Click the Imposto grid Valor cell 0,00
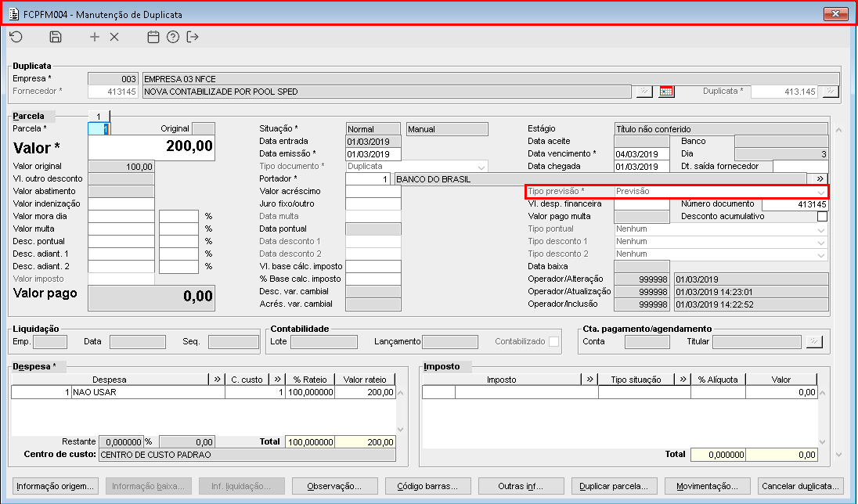Viewport: 858px width, 504px height. tap(781, 392)
